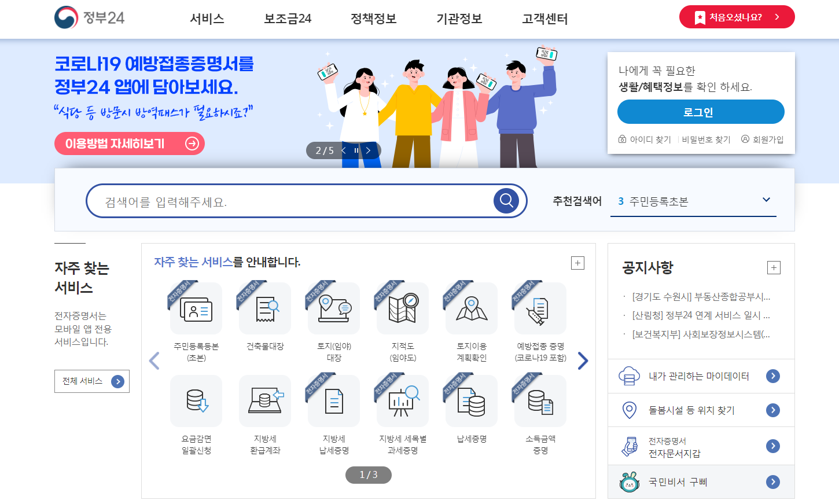Open the 서비스 menu

coord(207,19)
